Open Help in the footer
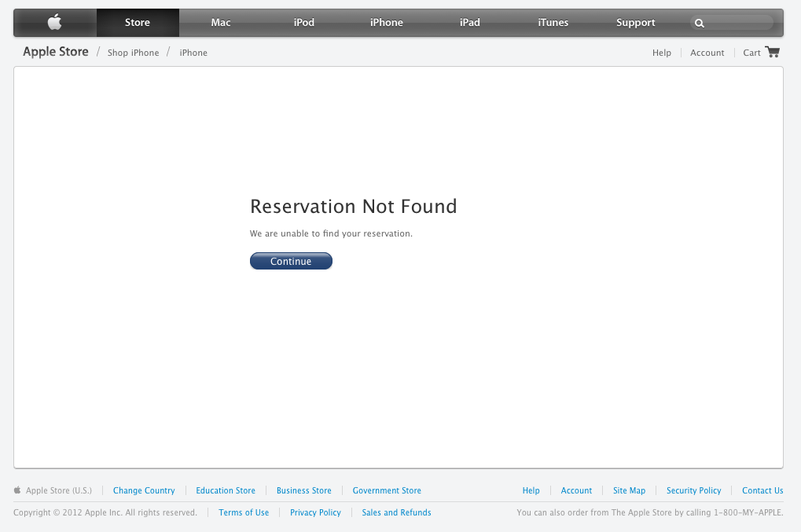This screenshot has width=801, height=532. pyautogui.click(x=531, y=490)
